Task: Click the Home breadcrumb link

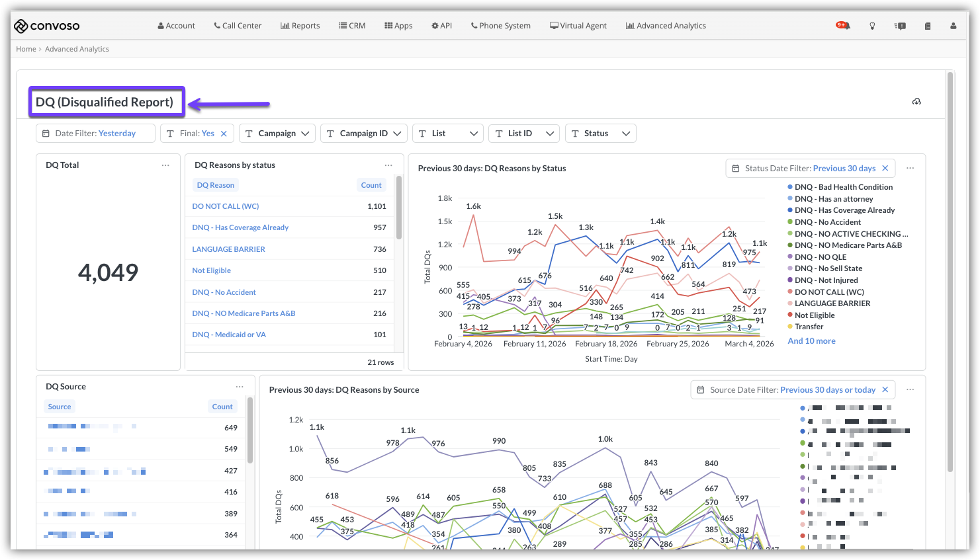Action: tap(26, 49)
